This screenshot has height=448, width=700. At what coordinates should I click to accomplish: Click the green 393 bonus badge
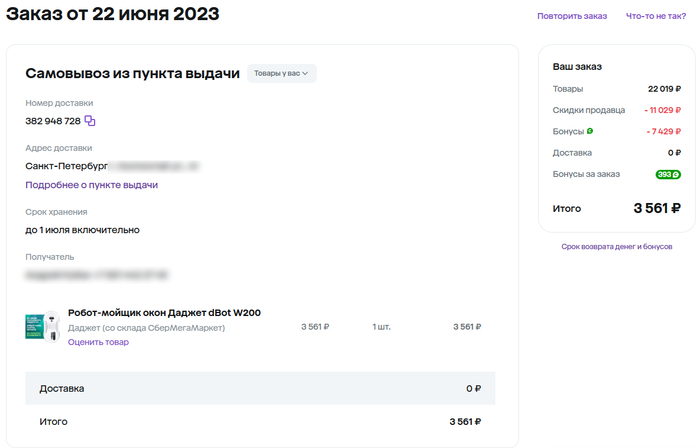tap(668, 174)
